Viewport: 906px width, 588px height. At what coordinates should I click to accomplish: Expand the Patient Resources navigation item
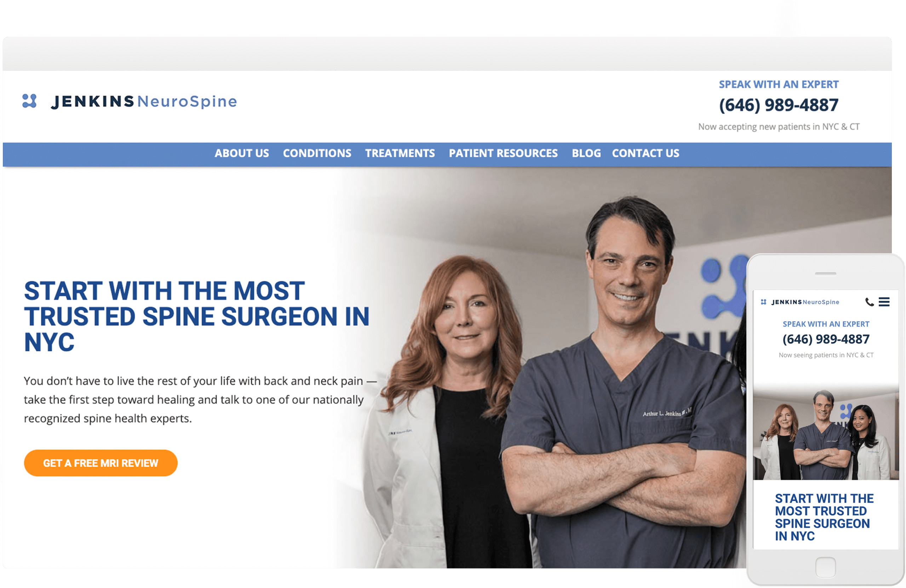503,154
